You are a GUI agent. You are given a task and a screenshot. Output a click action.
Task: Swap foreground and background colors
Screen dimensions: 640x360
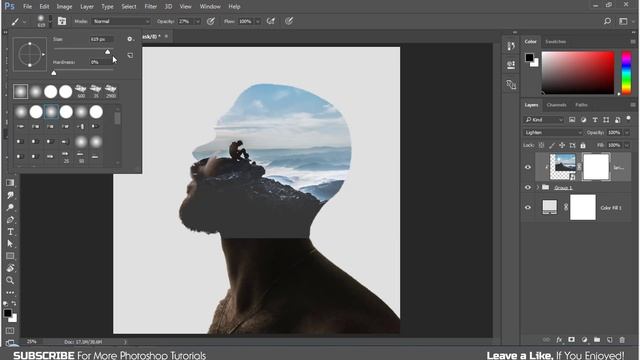14,303
